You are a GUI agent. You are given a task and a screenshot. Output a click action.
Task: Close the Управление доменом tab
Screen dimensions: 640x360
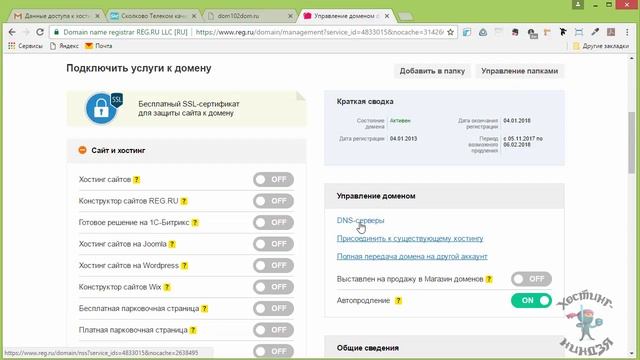(x=387, y=16)
